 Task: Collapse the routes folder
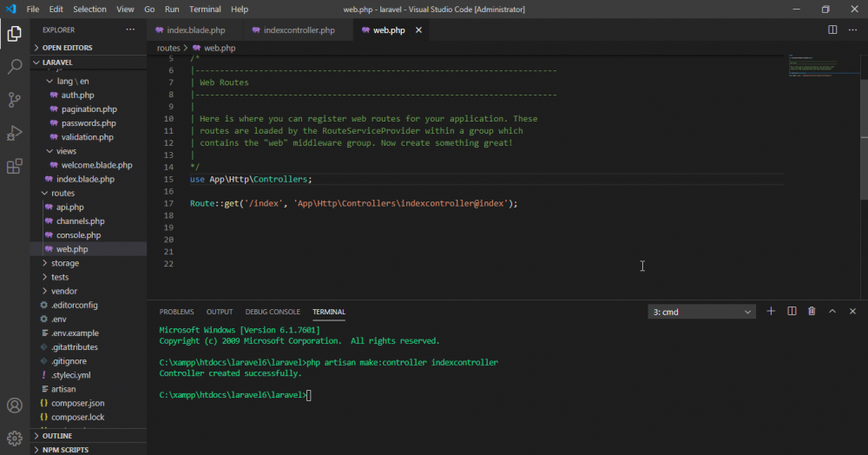pos(62,193)
